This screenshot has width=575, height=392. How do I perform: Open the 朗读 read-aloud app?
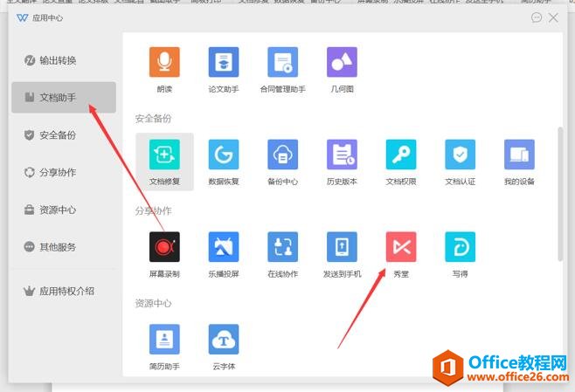164,62
